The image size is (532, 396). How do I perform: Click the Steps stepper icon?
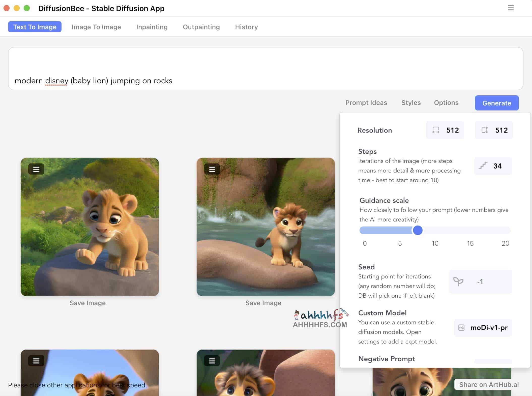[483, 165]
